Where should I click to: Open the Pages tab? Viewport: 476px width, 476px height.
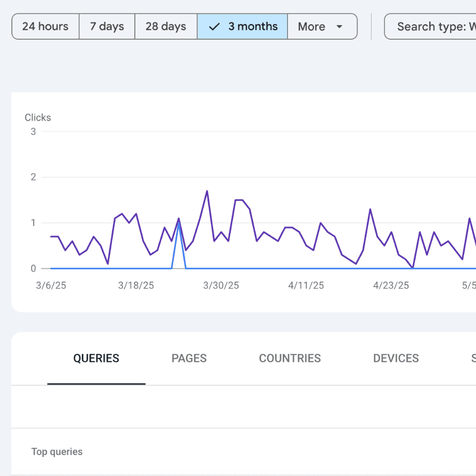pyautogui.click(x=189, y=358)
